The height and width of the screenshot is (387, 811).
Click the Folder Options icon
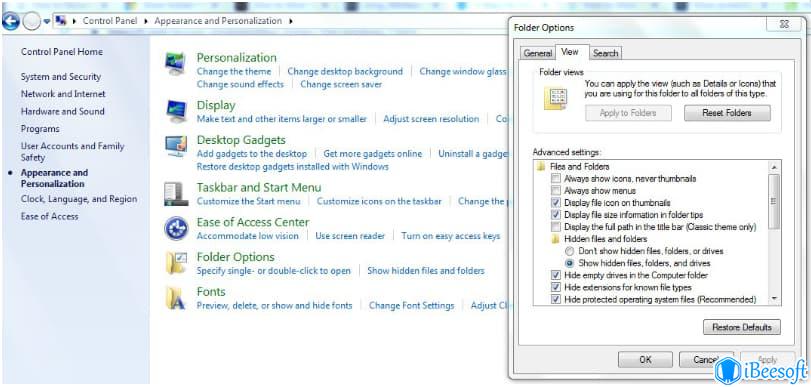click(x=176, y=263)
